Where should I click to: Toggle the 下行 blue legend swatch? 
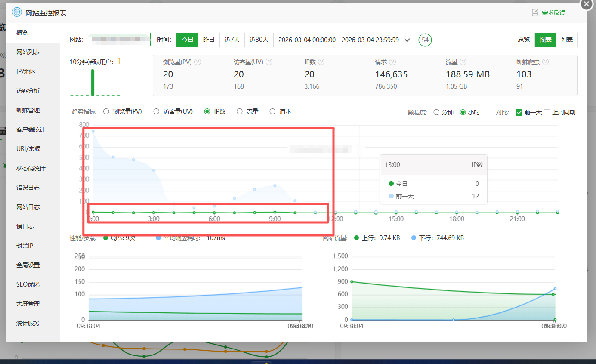(414, 238)
